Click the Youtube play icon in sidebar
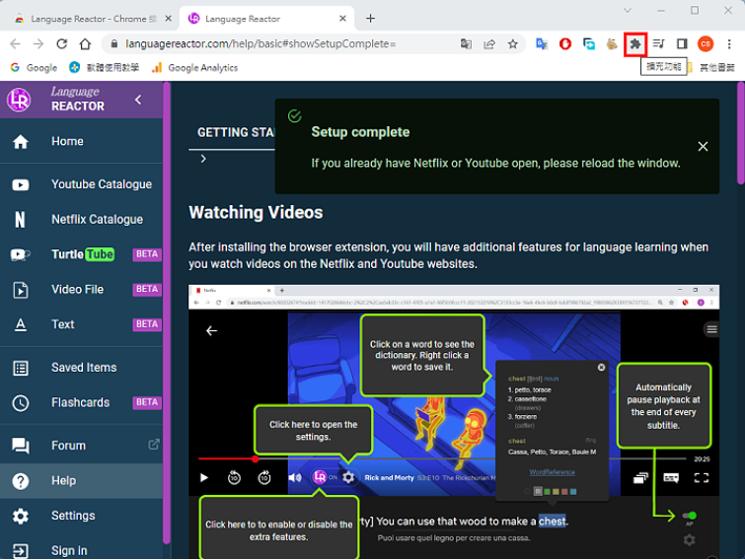 (21, 184)
